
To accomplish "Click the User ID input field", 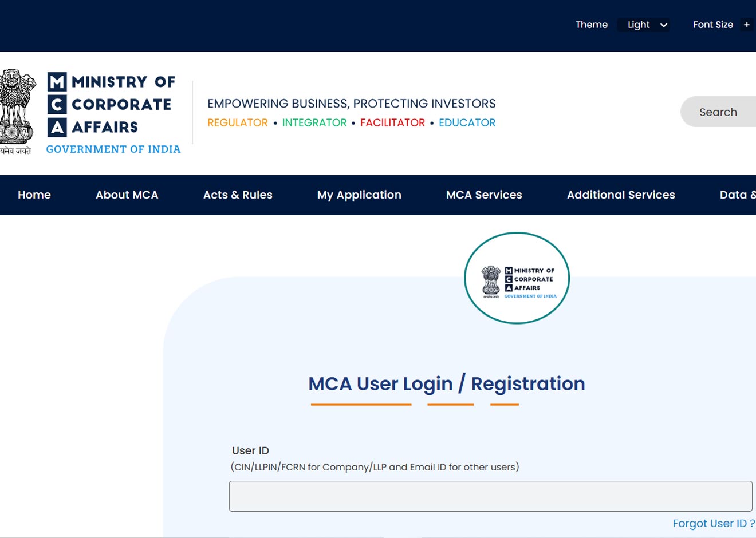I will tap(490, 496).
